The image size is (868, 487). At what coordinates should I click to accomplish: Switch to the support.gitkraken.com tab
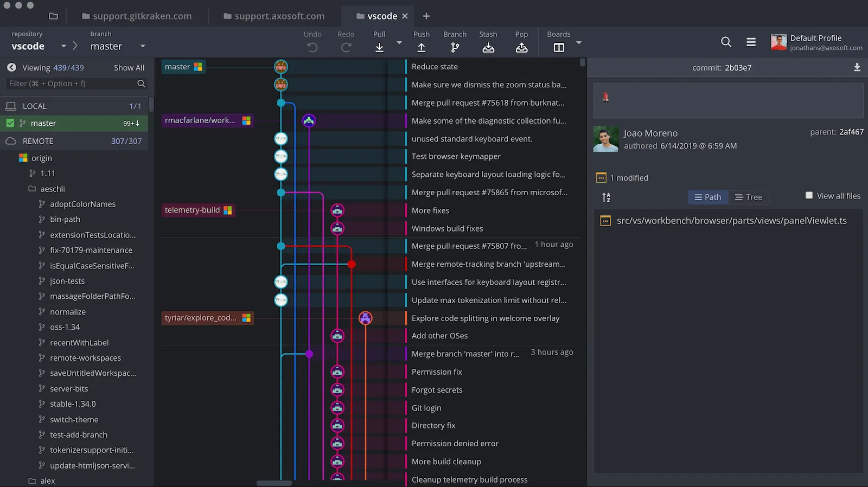pos(137,16)
